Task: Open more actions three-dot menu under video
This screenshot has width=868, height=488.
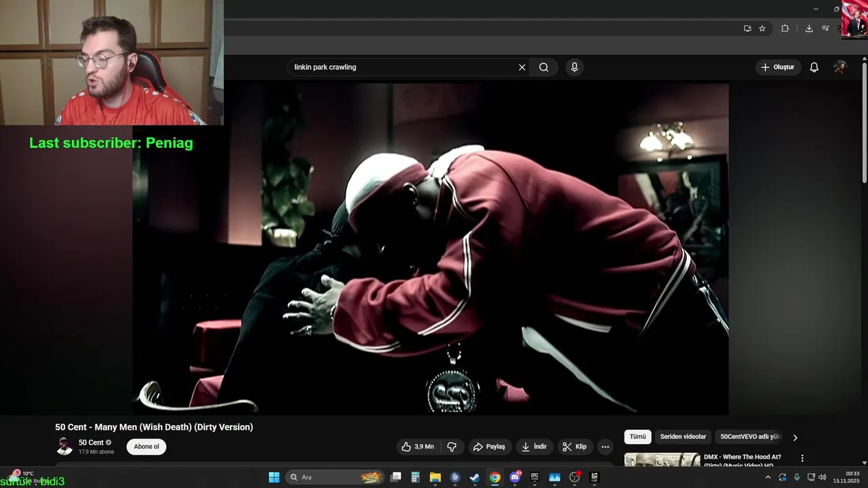Action: pyautogui.click(x=605, y=447)
